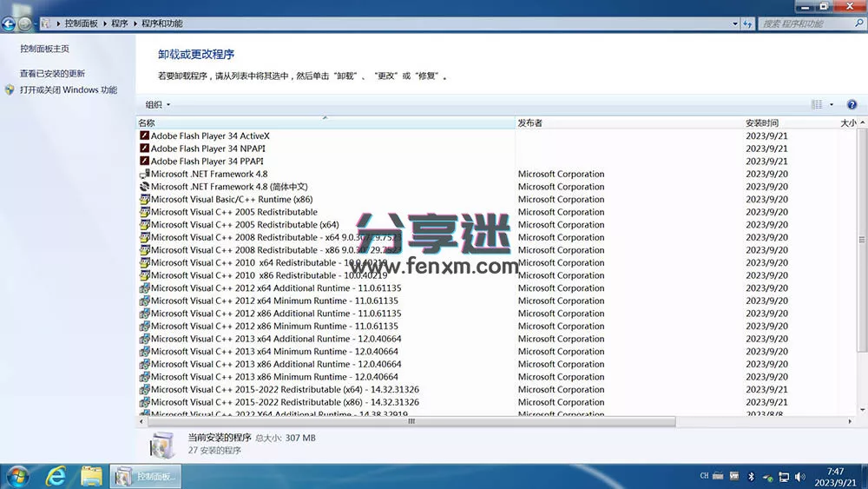Click the Forward navigation arrow
868x489 pixels.
point(24,23)
